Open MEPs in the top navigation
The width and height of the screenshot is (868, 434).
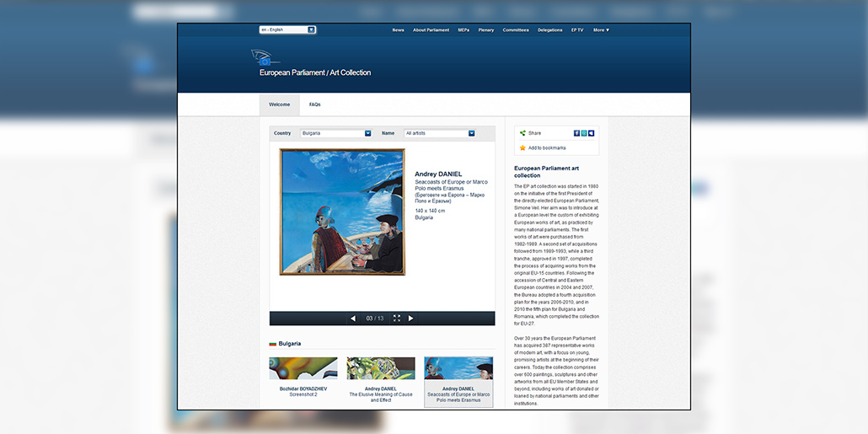point(463,29)
